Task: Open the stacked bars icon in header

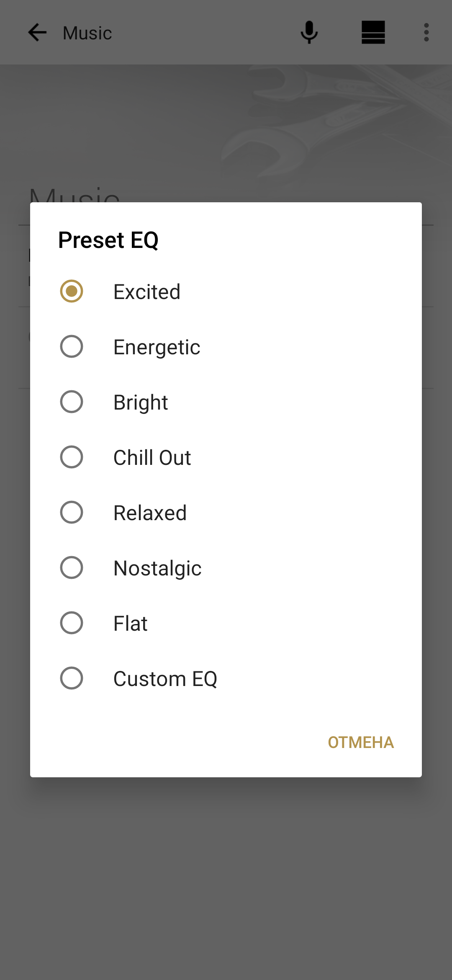Action: click(373, 33)
